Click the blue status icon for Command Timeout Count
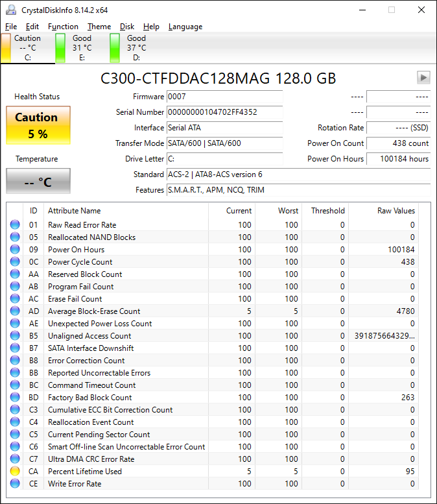Image resolution: width=437 pixels, height=504 pixels. (x=15, y=385)
